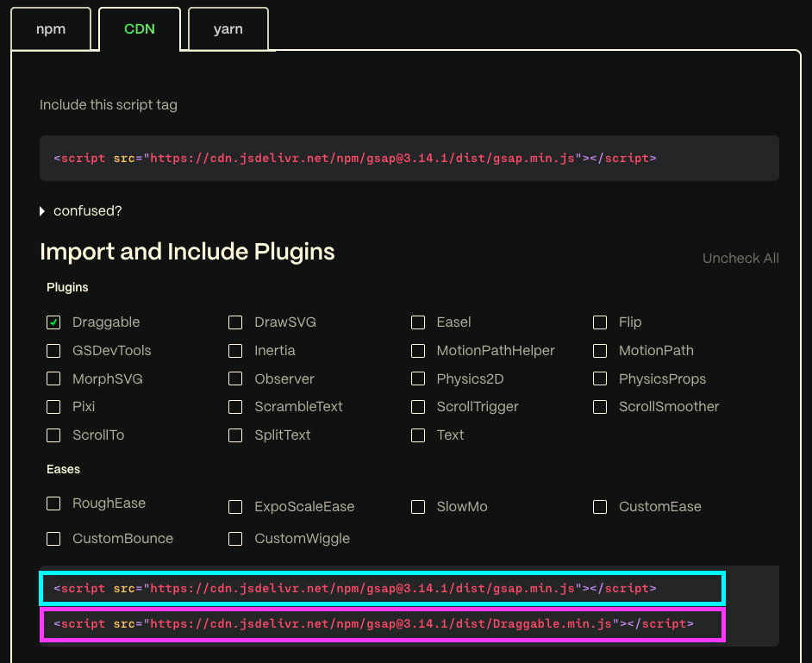Viewport: 812px width, 663px height.
Task: Uncheck the Draggable plugin checkbox
Action: 53,322
